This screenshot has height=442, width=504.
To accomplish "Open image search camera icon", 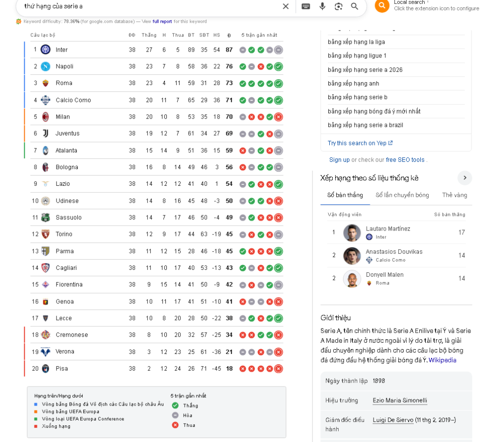I will coord(339,6).
